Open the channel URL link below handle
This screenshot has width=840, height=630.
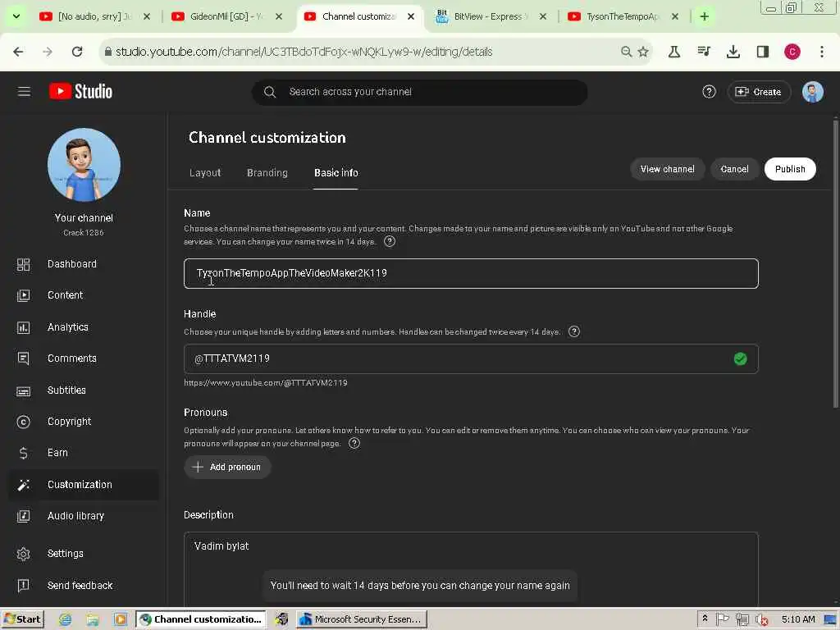pyautogui.click(x=265, y=383)
